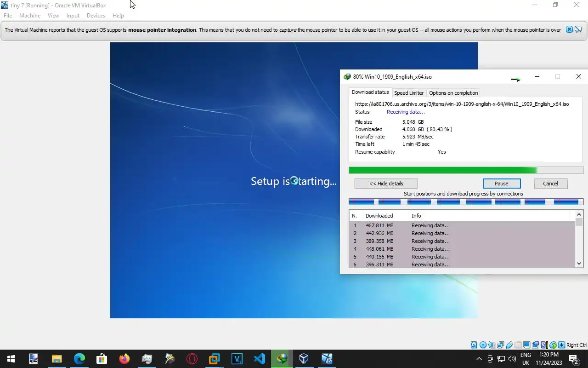Image resolution: width=588 pixels, height=368 pixels.
Task: Open Opera browser from the taskbar
Action: 192,359
